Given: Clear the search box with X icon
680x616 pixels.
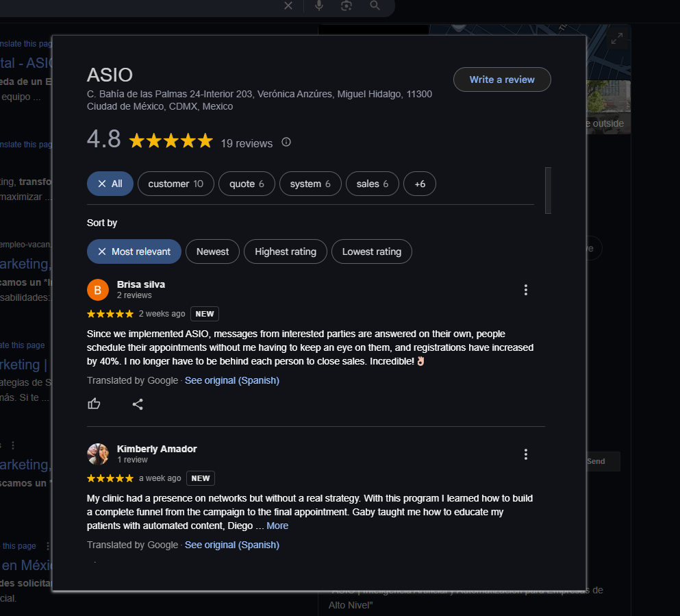Looking at the screenshot, I should click(x=288, y=5).
